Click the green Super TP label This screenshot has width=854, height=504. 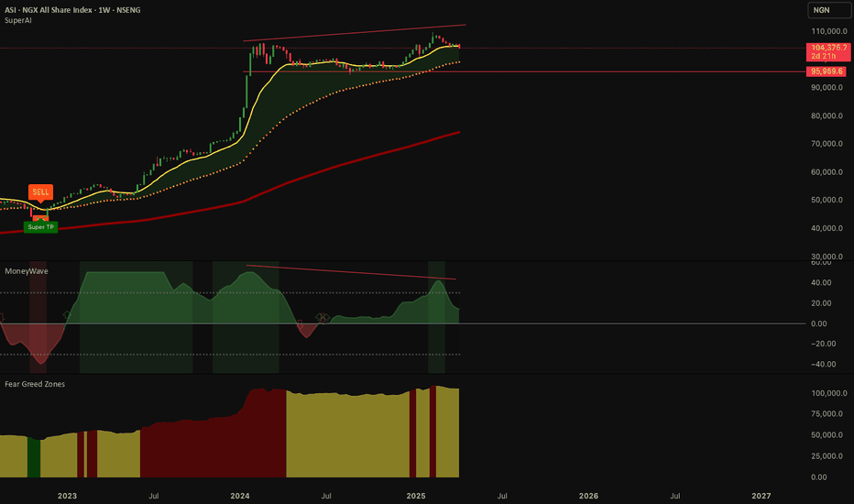[41, 226]
